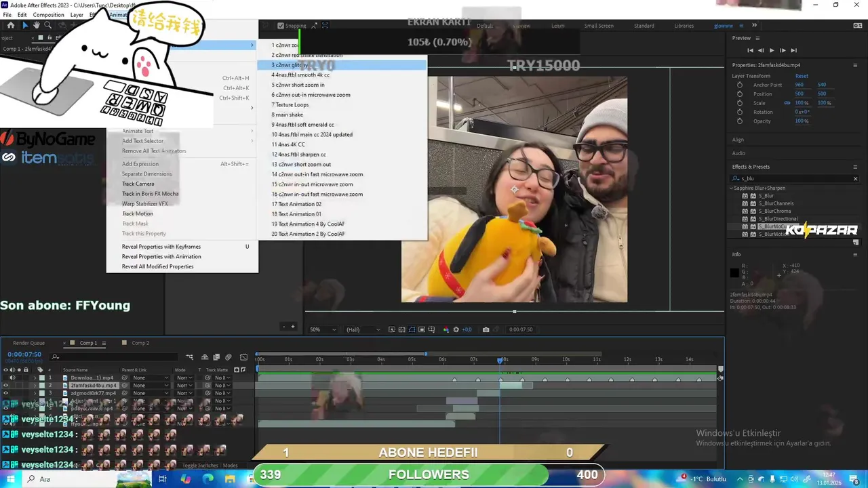
Task: Expand layer 1 Downloa...1).mp4 properties
Action: coord(35,378)
